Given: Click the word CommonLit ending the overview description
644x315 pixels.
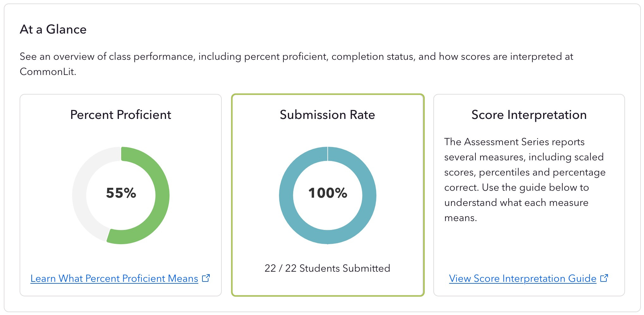Looking at the screenshot, I should (x=47, y=72).
